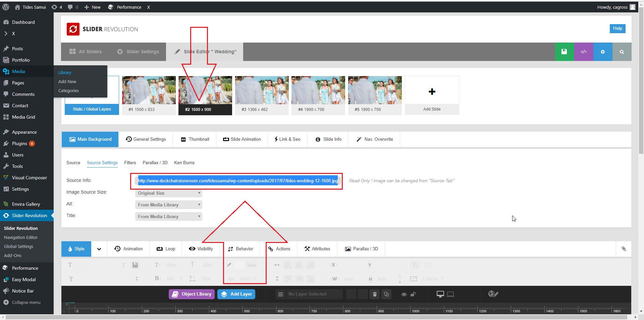Select the Ken Burns sub-tab
Viewport: 644px width, 320px height.
point(184,163)
